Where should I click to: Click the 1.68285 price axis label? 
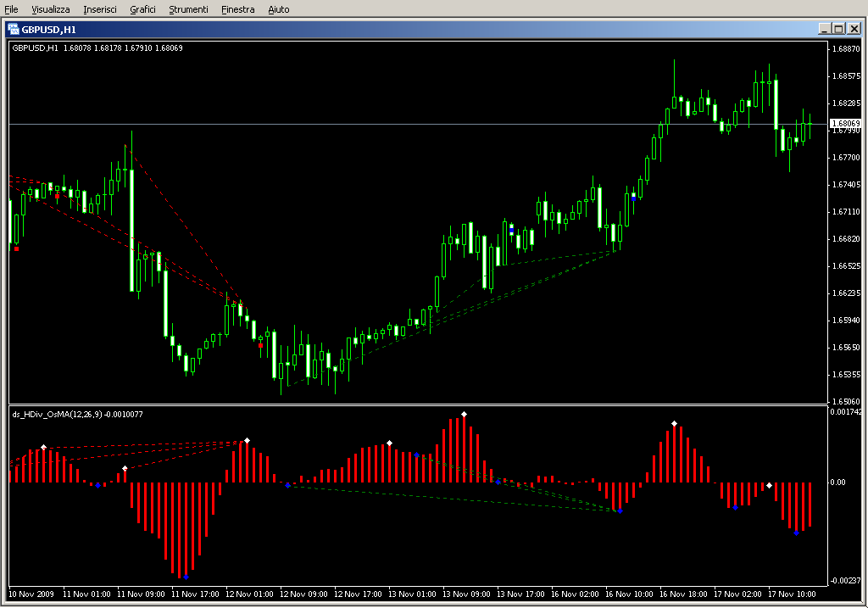point(847,103)
